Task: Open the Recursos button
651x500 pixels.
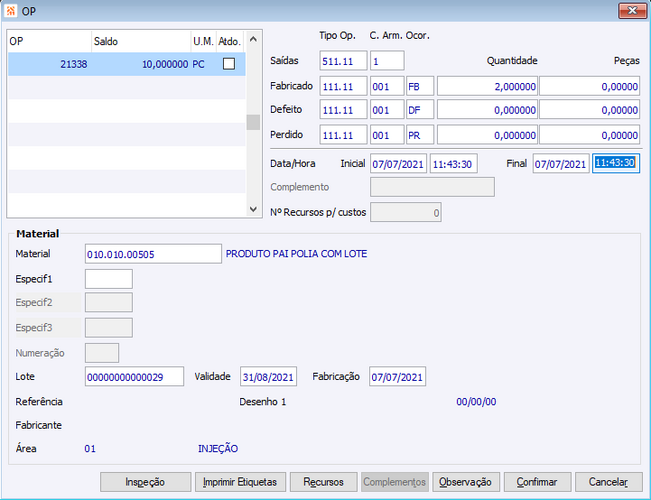Action: pyautogui.click(x=323, y=482)
